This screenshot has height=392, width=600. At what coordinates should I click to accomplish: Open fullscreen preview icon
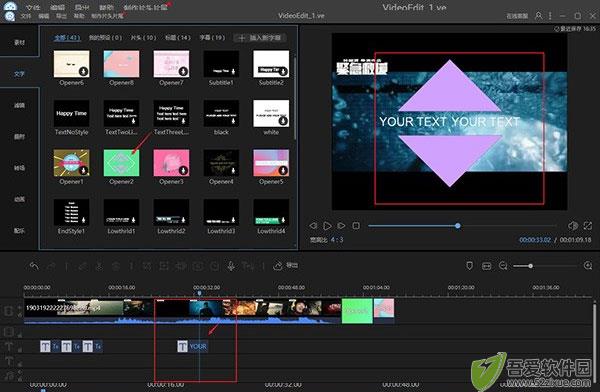tap(588, 226)
